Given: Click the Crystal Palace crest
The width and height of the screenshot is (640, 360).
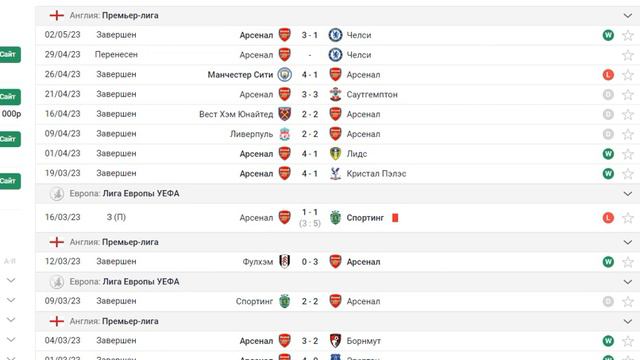Looking at the screenshot, I should pyautogui.click(x=335, y=173).
